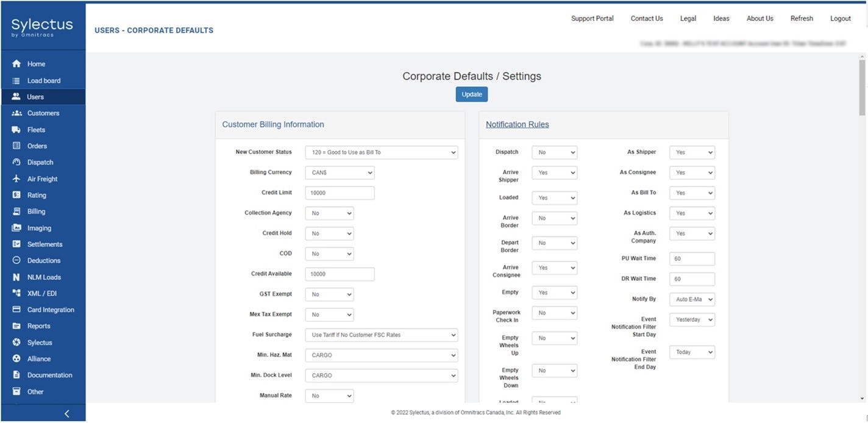Open Support Portal in top menu
The image size is (868, 423).
[x=592, y=19]
